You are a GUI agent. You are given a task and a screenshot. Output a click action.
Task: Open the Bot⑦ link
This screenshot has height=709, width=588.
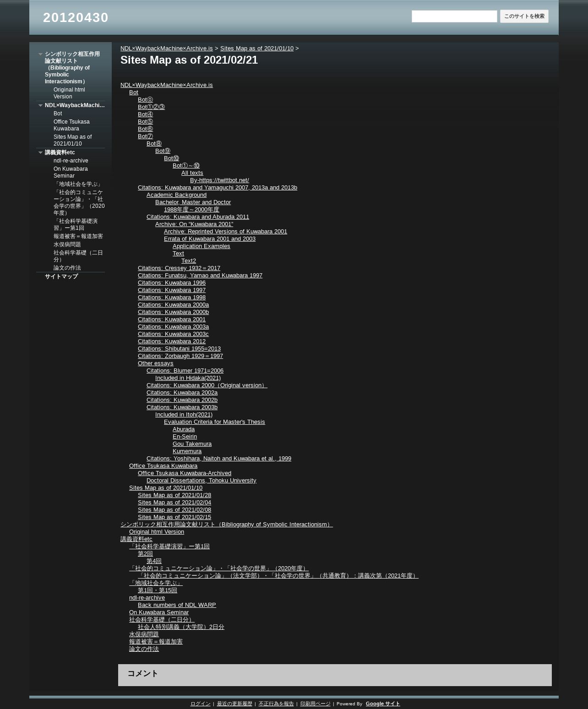(145, 136)
